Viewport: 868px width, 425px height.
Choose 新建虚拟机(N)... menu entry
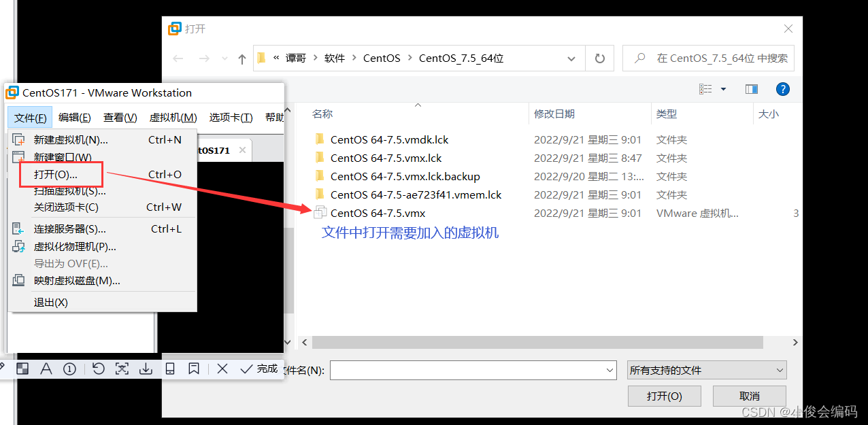coord(102,140)
